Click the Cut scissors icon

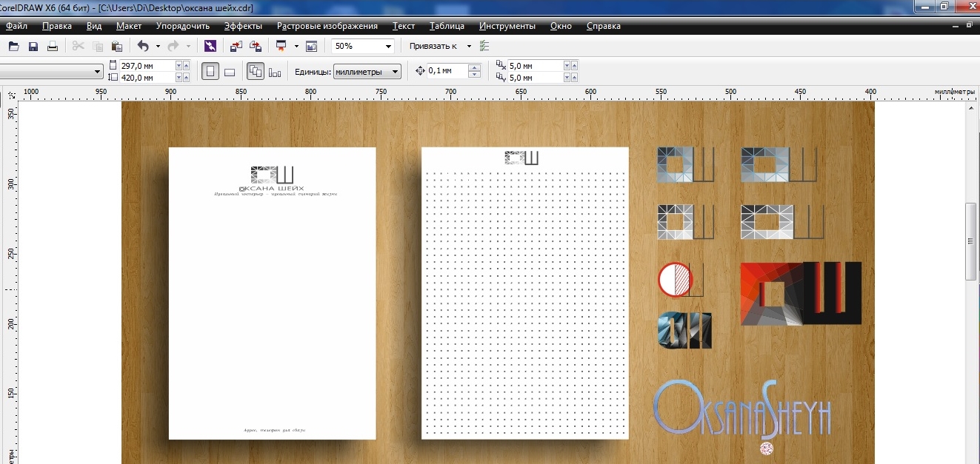coord(79,47)
